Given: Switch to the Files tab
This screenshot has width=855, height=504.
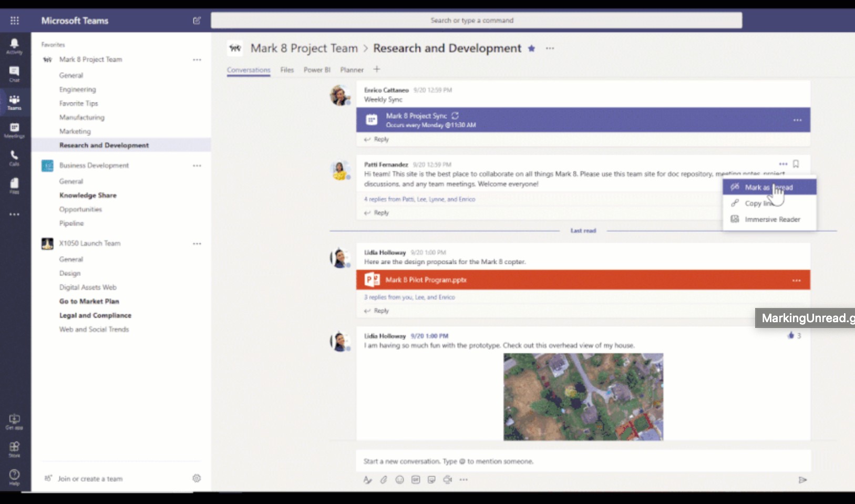Looking at the screenshot, I should coord(287,70).
